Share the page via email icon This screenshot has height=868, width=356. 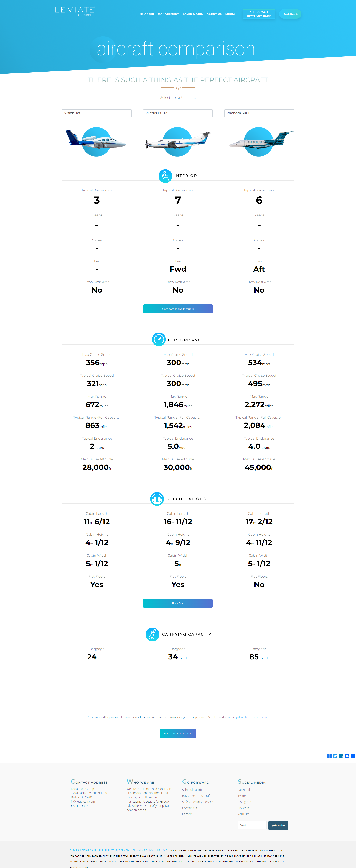click(347, 756)
